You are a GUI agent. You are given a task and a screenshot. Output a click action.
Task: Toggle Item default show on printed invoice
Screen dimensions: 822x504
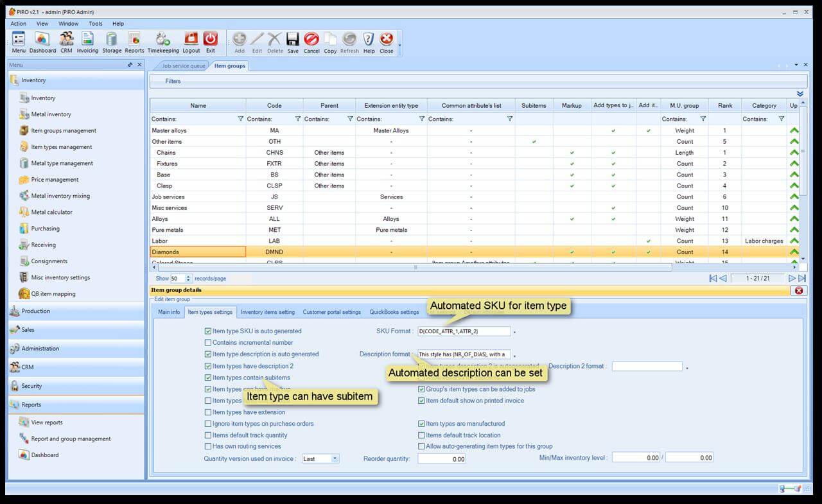[421, 401]
